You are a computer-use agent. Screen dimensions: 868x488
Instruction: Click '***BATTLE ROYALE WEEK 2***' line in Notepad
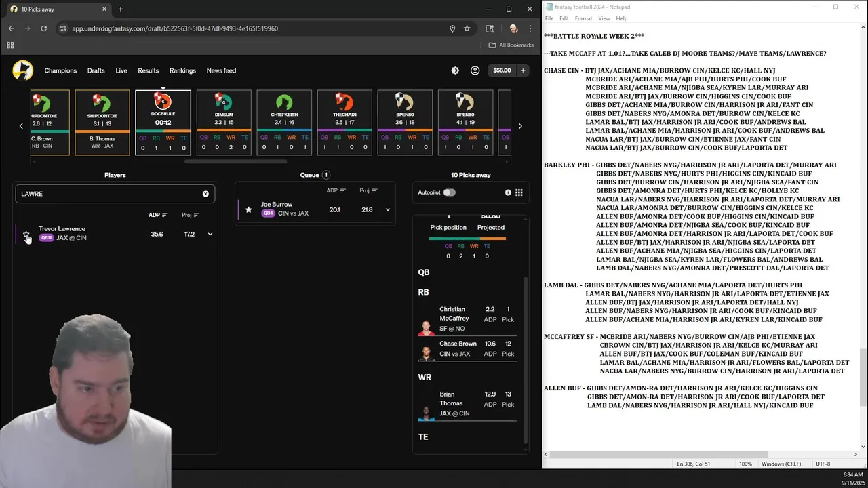[594, 36]
